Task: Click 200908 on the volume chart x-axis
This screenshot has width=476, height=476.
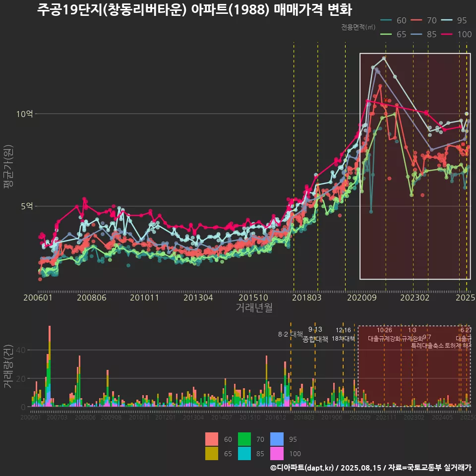Action: (x=111, y=417)
